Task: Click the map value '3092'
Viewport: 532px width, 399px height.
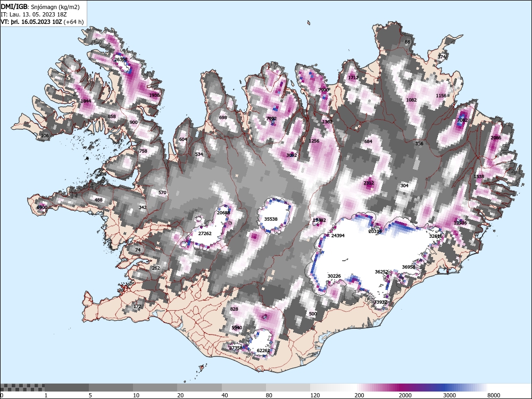Action: pyautogui.click(x=292, y=155)
